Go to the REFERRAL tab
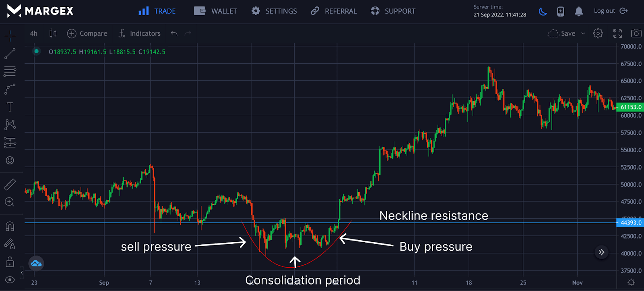The image size is (644, 291). [334, 11]
